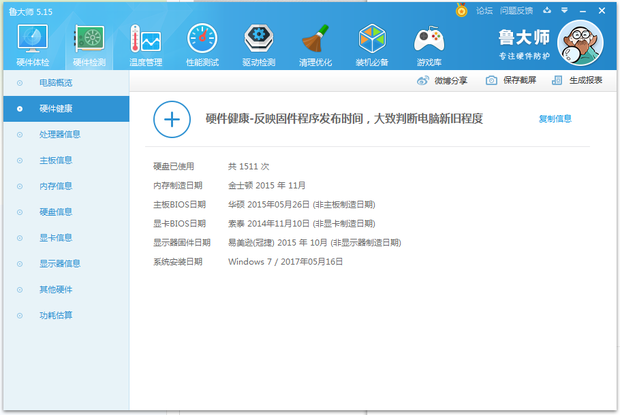The image size is (620, 415).
Task: Click the 硬盘已使用 label
Action: 174,166
